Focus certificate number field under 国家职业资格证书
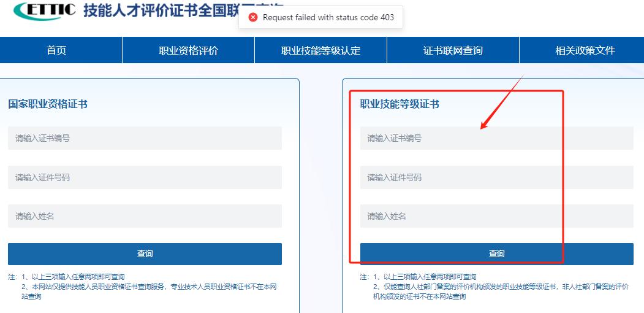 click(145, 138)
